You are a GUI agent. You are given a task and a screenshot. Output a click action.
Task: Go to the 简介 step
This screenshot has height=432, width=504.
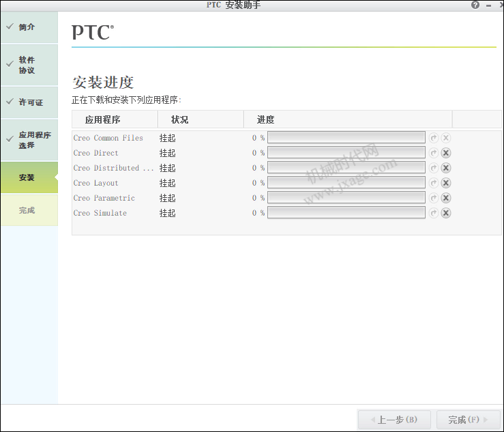29,27
